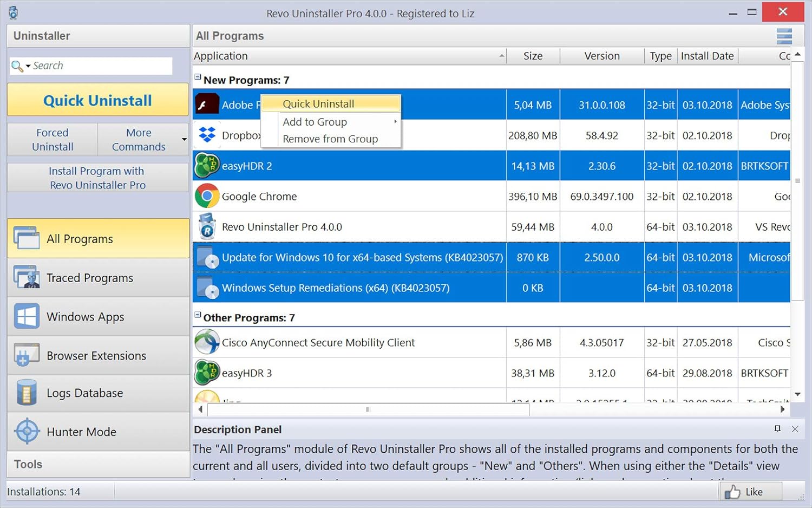Sort by the Application column header
This screenshot has height=508, width=812.
coord(350,56)
